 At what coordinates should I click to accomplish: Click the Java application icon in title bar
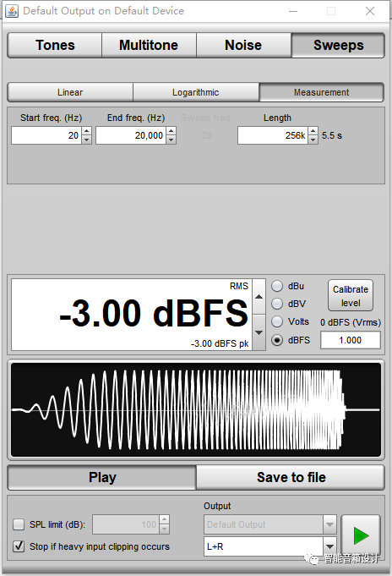tap(12, 11)
